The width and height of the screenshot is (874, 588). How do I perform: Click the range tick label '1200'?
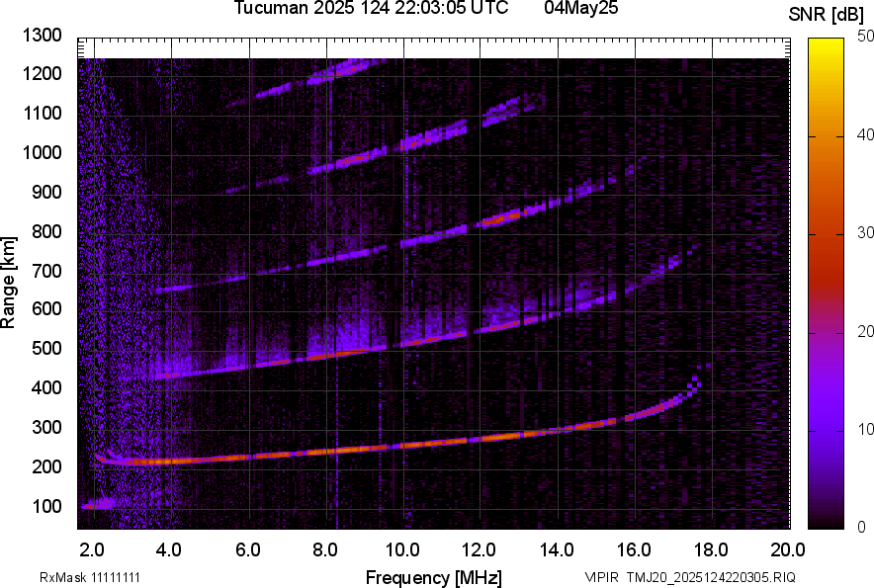click(x=42, y=73)
